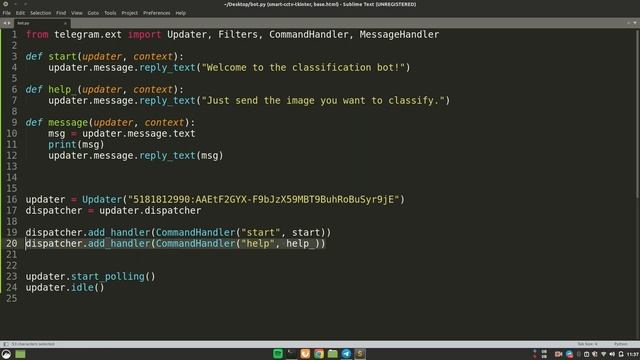Open the File menu

coord(7,13)
